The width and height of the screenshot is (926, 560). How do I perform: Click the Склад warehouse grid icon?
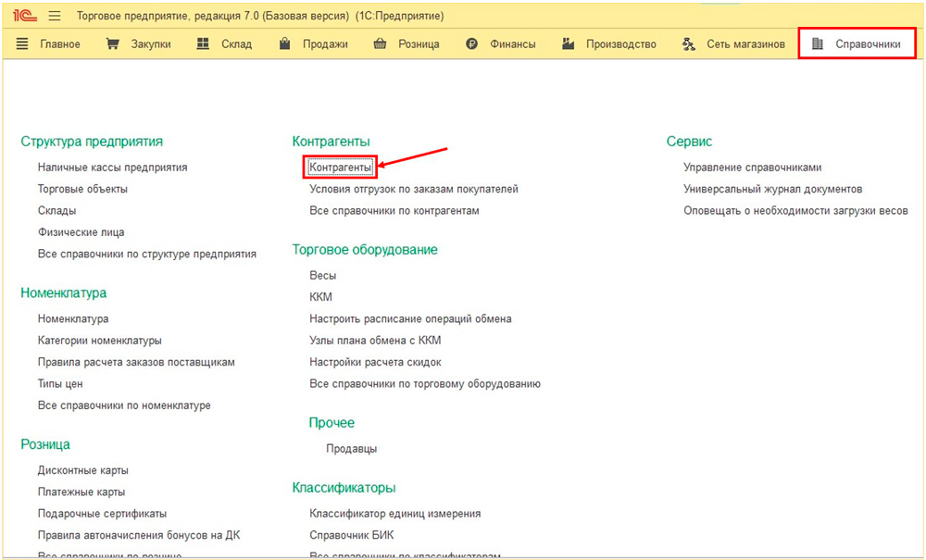point(204,44)
